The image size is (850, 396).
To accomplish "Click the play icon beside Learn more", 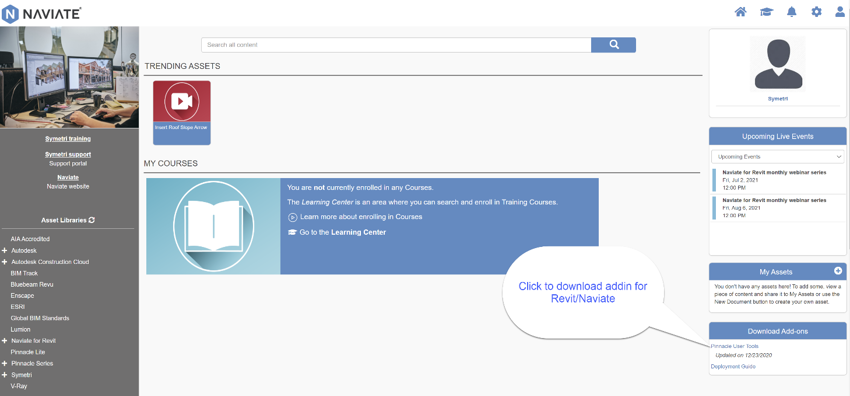I will pos(292,217).
